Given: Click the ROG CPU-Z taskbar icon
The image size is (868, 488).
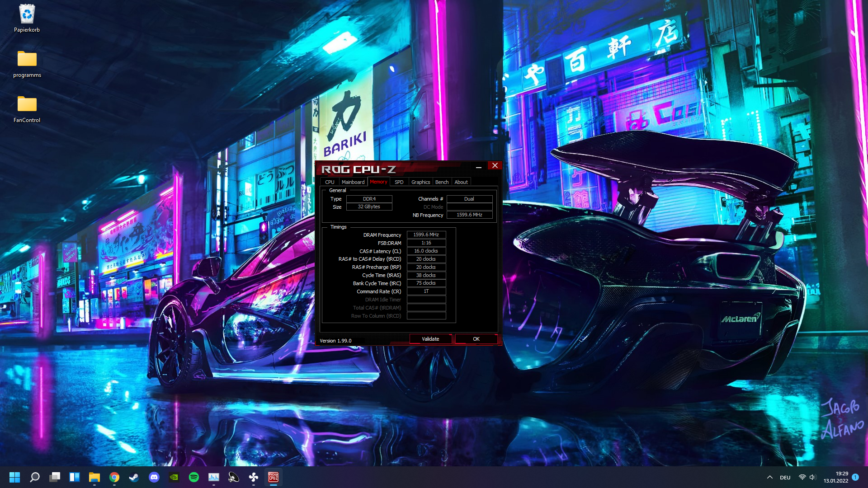Looking at the screenshot, I should [x=274, y=477].
